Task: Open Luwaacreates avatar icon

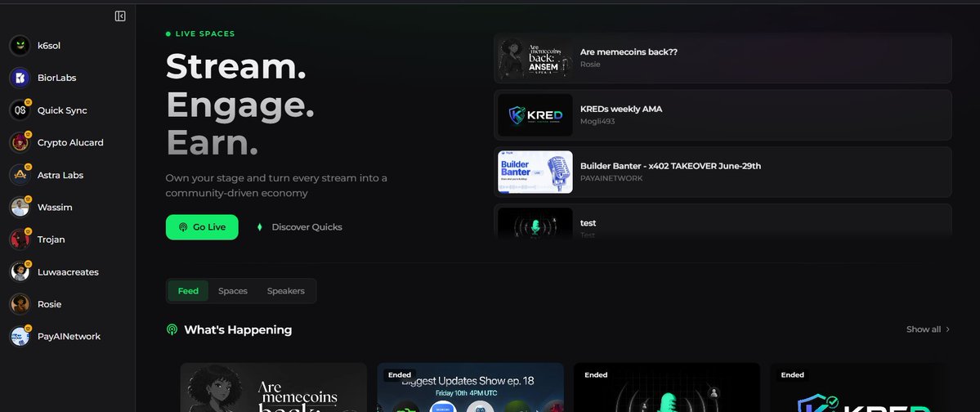Action: (20, 272)
